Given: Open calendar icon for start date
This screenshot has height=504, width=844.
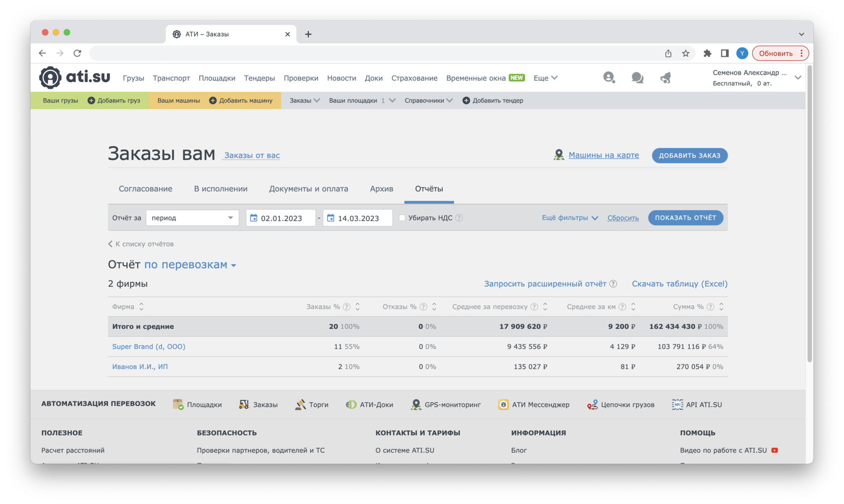Looking at the screenshot, I should (254, 218).
